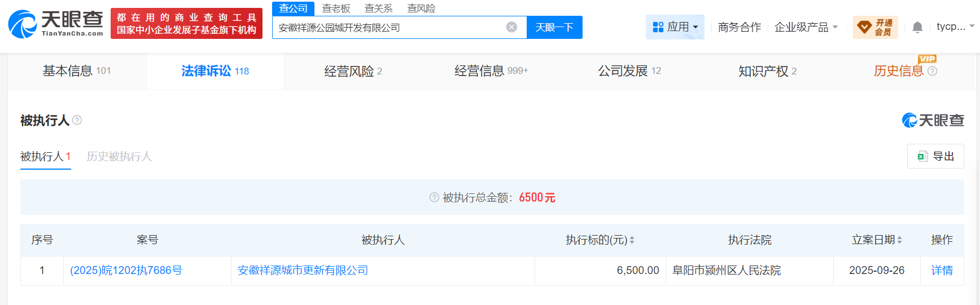Open 安徽祥源城市更新有限公司 company link
Image resolution: width=980 pixels, height=305 pixels.
pyautogui.click(x=303, y=271)
